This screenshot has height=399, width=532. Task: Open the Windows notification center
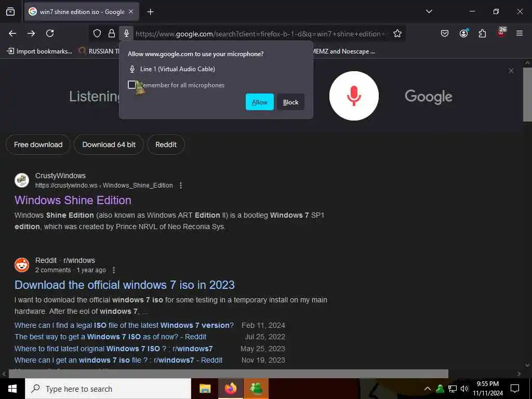click(x=515, y=389)
